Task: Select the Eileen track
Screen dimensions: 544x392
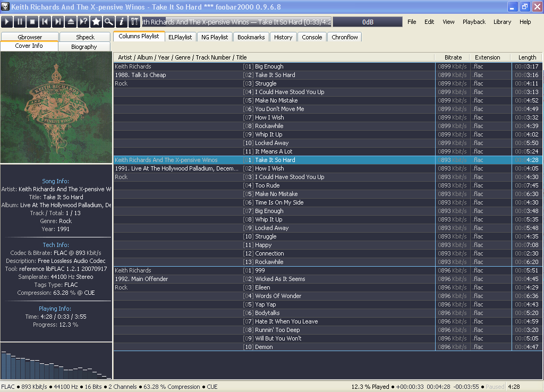Action: point(328,287)
